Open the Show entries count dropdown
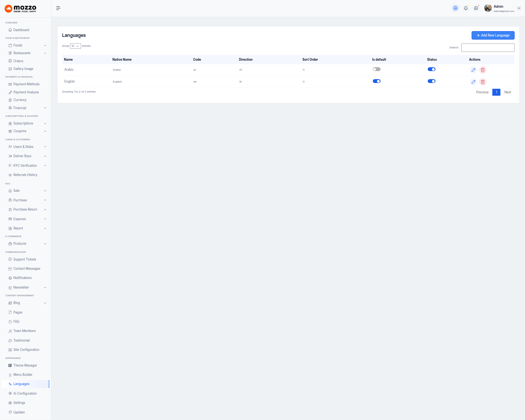 75,46
